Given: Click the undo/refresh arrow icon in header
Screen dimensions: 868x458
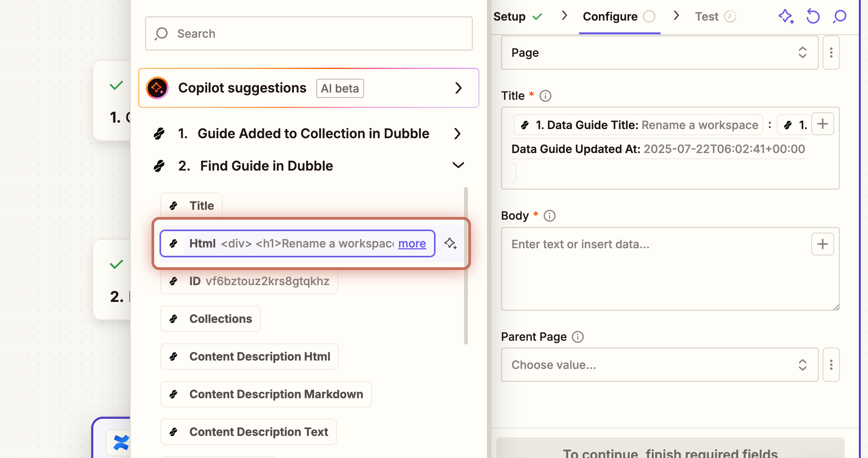Looking at the screenshot, I should click(813, 16).
